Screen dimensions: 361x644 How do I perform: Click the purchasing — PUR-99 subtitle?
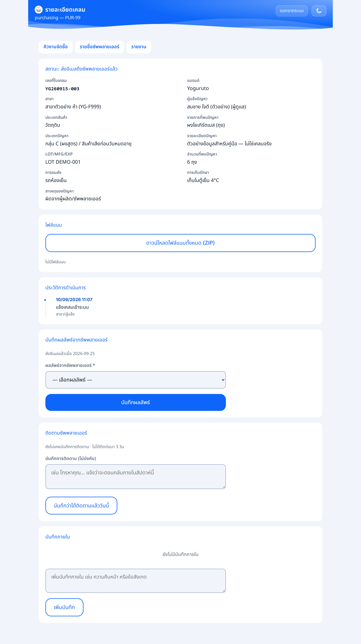click(57, 18)
